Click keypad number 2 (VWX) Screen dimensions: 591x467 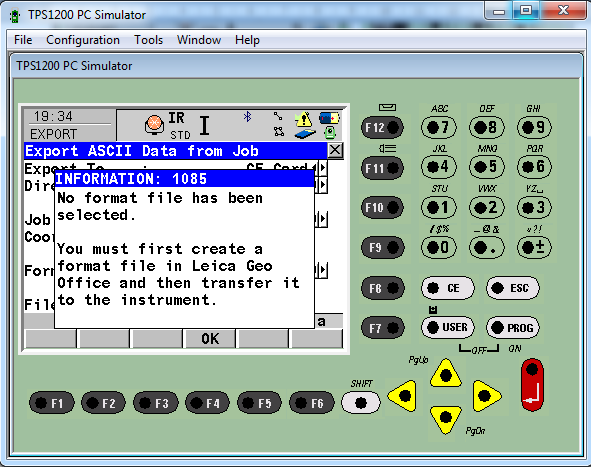point(487,207)
